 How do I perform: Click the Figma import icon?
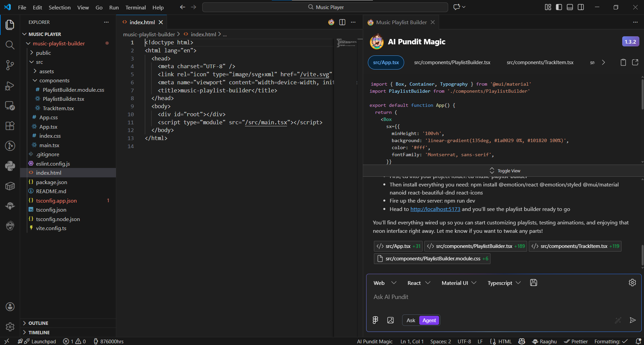pos(375,320)
